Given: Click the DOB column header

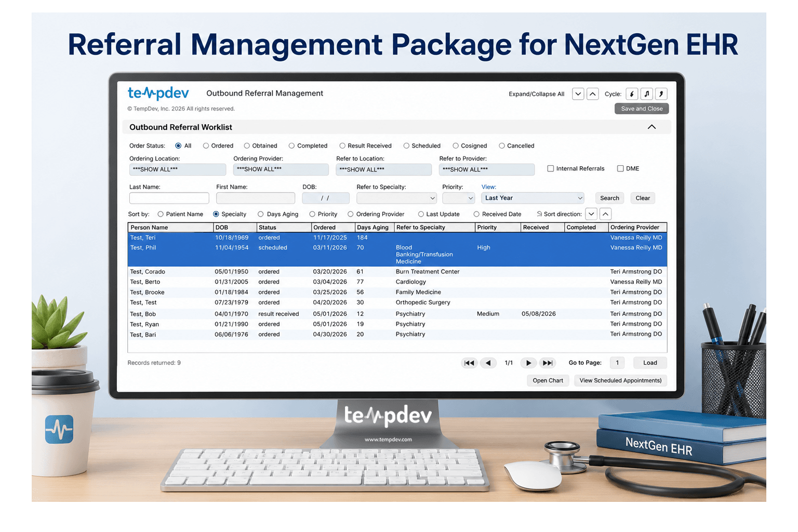Looking at the screenshot, I should pos(235,228).
